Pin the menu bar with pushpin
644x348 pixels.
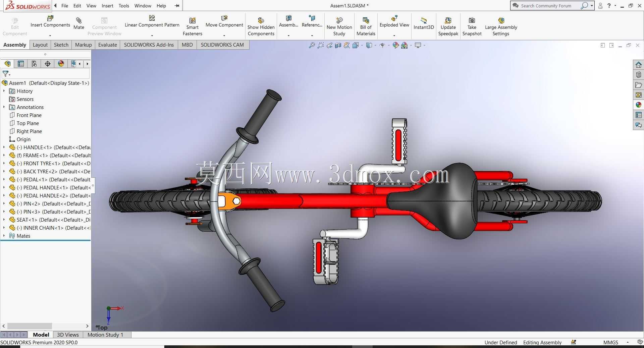(177, 6)
